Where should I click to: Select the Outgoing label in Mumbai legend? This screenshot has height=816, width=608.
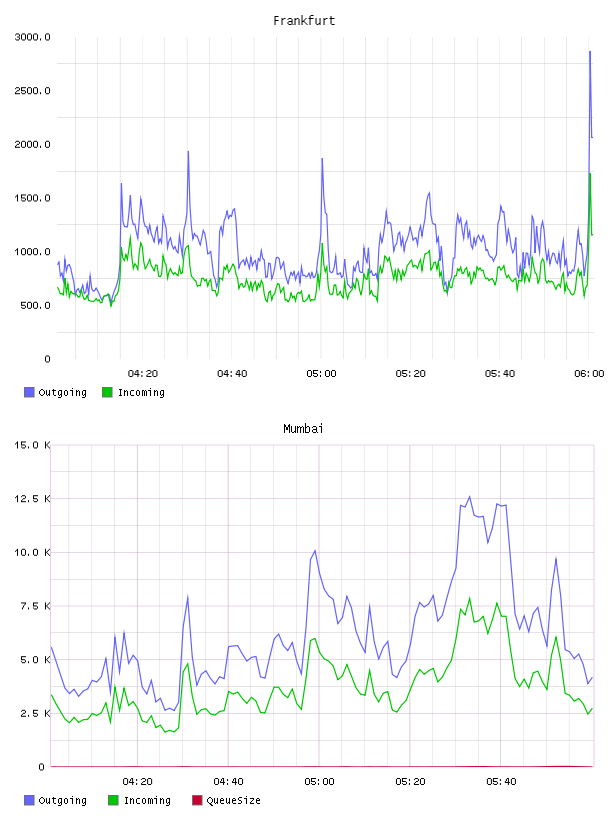(62, 801)
